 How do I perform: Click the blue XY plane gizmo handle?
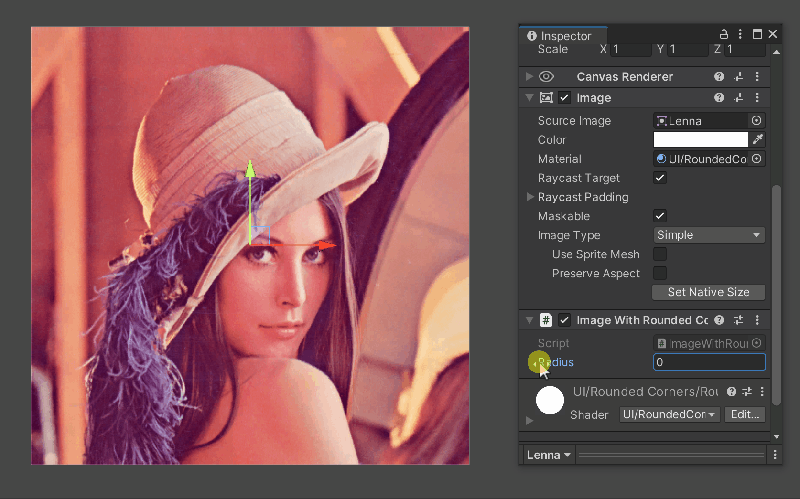point(261,235)
